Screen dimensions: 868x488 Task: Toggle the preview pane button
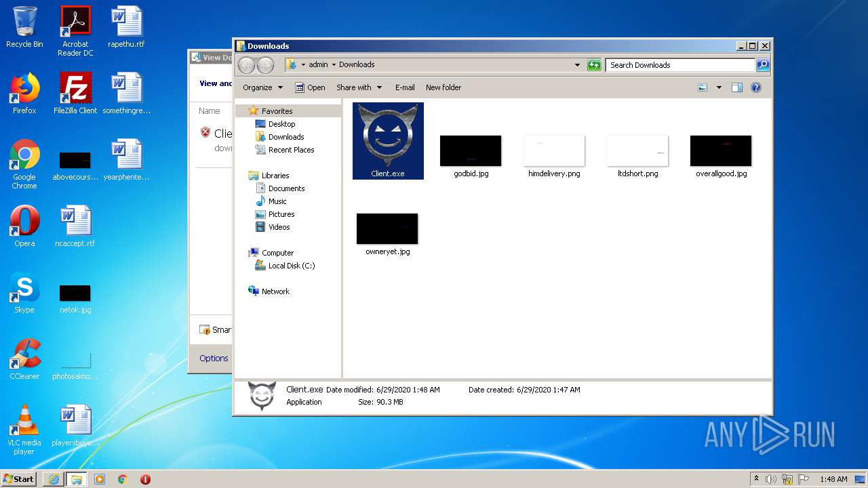click(737, 87)
